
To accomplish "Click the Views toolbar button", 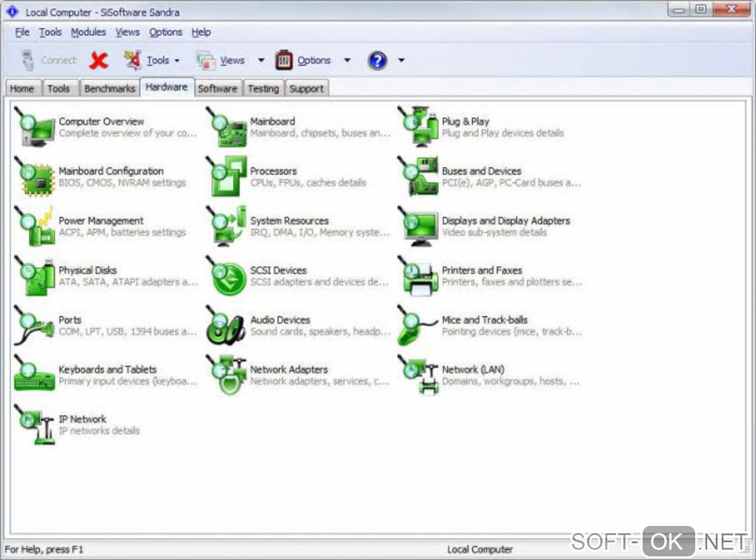I will (221, 60).
